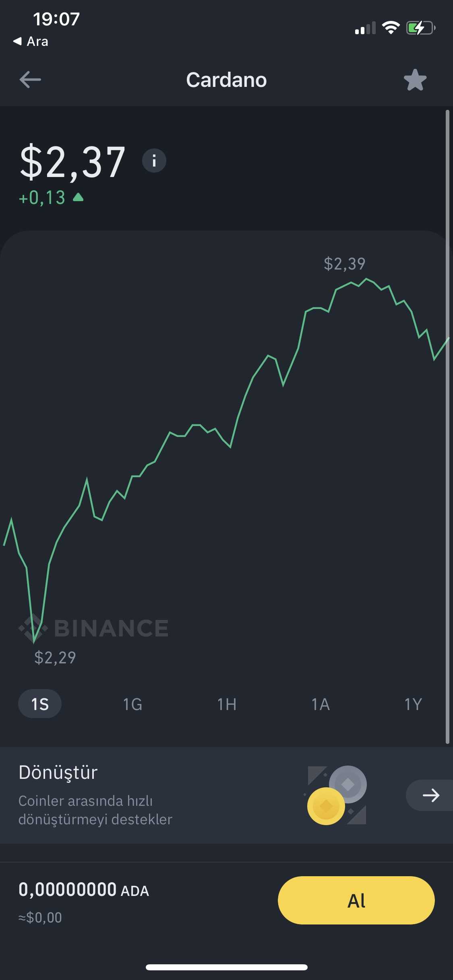Select the 1S chart timeframe
Screen dimensions: 453x980
(40, 704)
